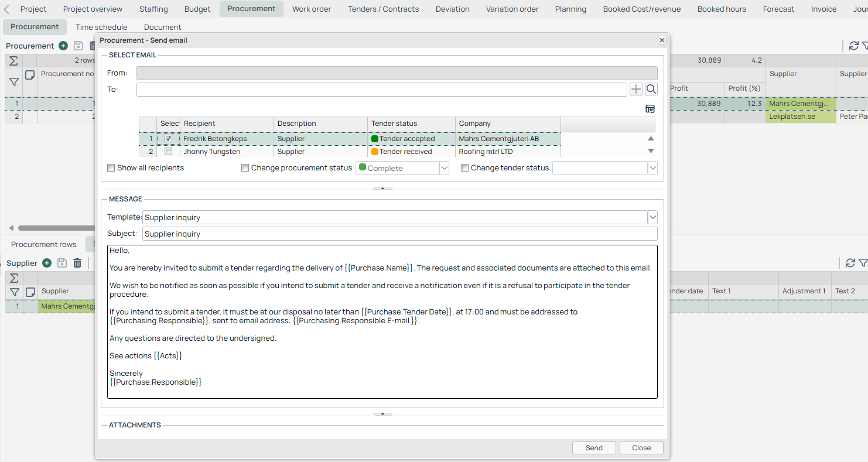Open the procurement status Complete dropdown
Viewport: 868px width, 462px height.
(444, 168)
